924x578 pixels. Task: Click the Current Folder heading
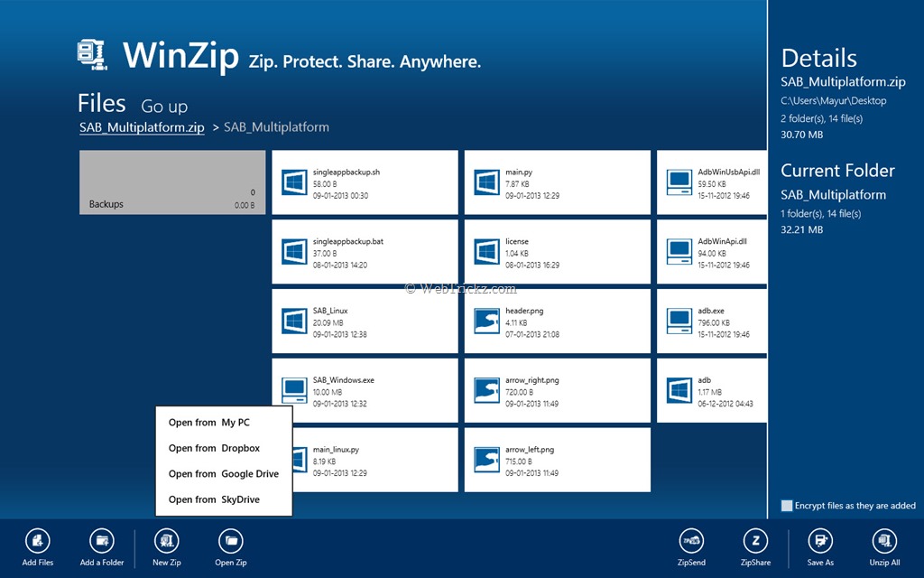coord(838,171)
